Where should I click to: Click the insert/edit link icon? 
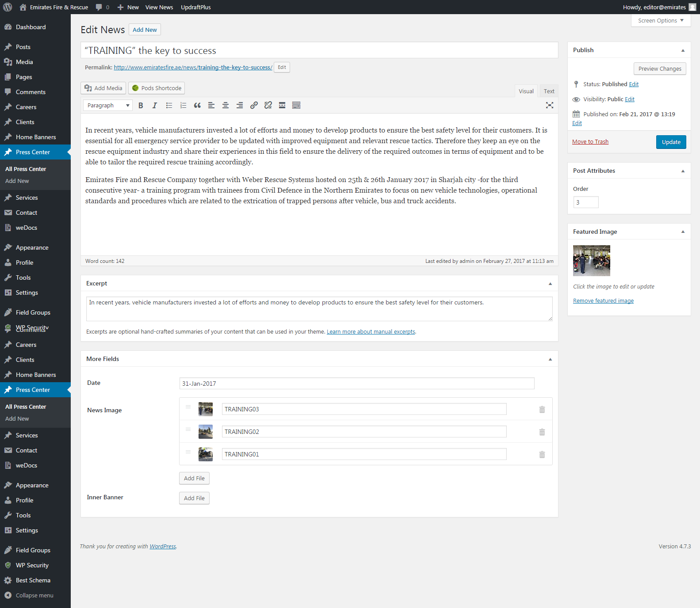(x=254, y=105)
